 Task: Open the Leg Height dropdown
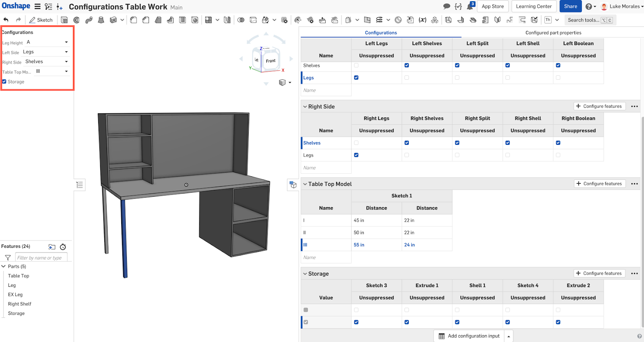(x=47, y=42)
